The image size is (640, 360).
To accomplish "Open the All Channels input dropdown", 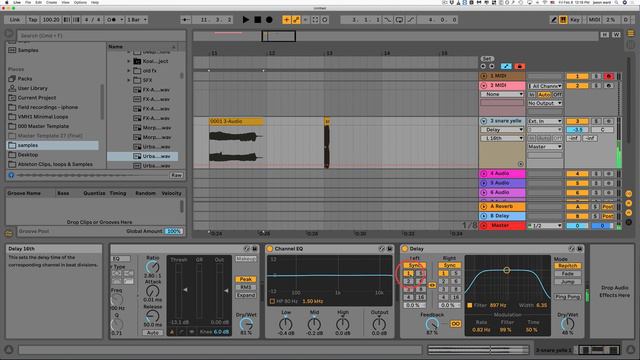I will [x=545, y=86].
